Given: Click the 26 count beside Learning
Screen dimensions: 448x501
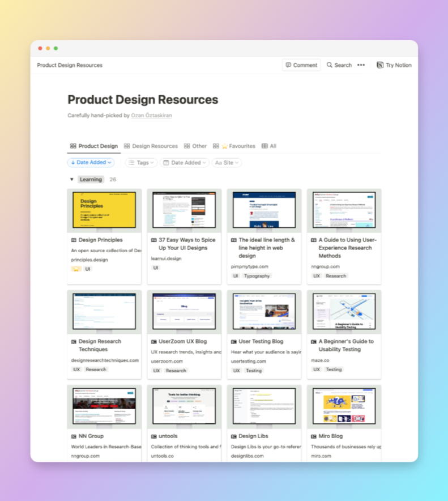Looking at the screenshot, I should tap(113, 180).
